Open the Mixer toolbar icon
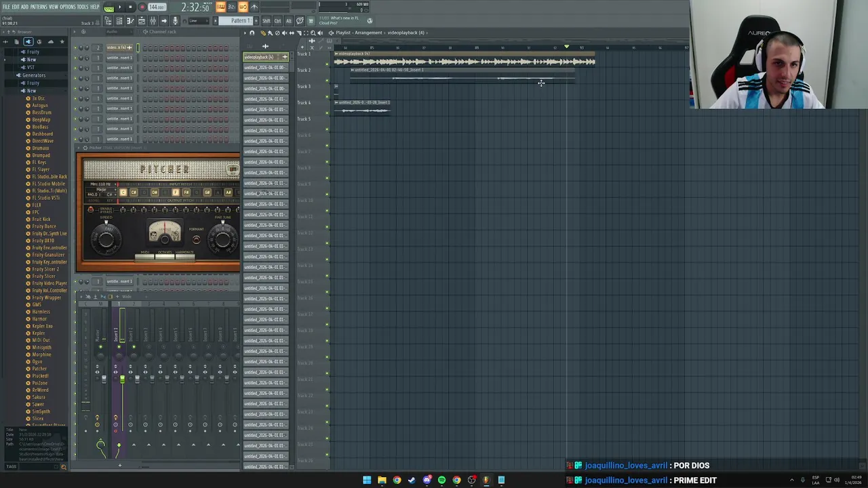Screen dimensions: 868x488 coord(153,21)
